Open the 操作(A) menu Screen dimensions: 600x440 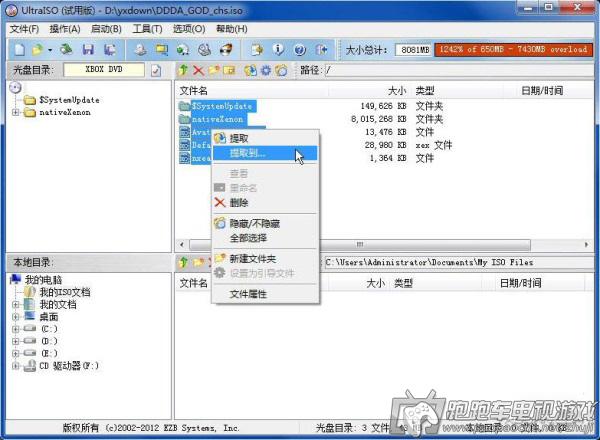tap(65, 29)
